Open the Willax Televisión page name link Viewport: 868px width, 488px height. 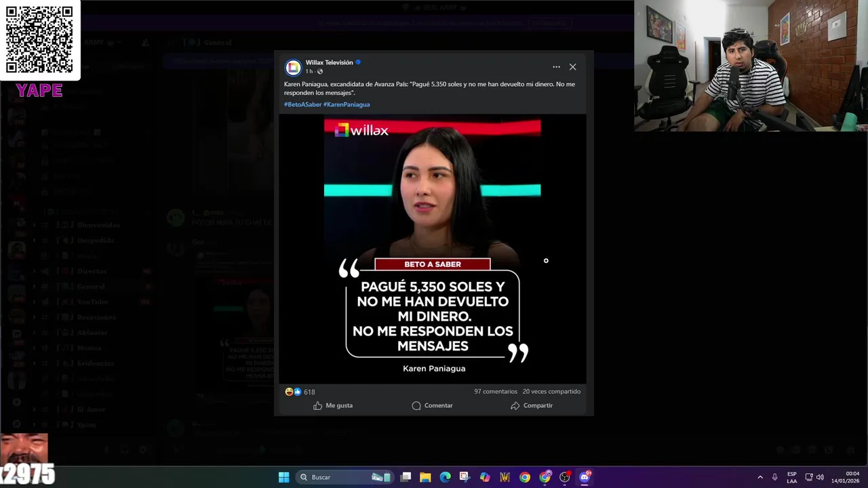coord(329,62)
